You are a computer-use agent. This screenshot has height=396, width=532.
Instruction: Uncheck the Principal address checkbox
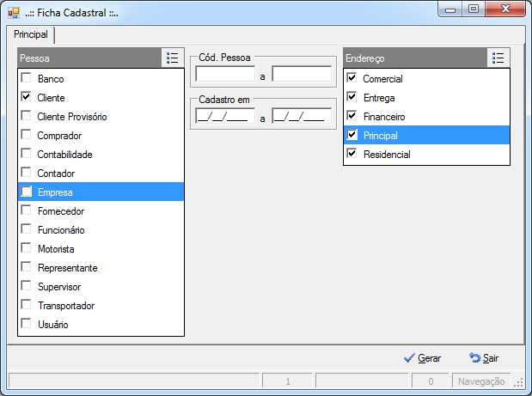point(352,135)
